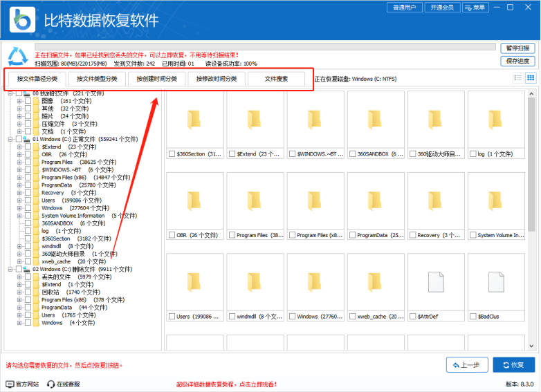541x392 pixels.
Task: Select the 按创建时间分类 tab
Action: tap(156, 79)
